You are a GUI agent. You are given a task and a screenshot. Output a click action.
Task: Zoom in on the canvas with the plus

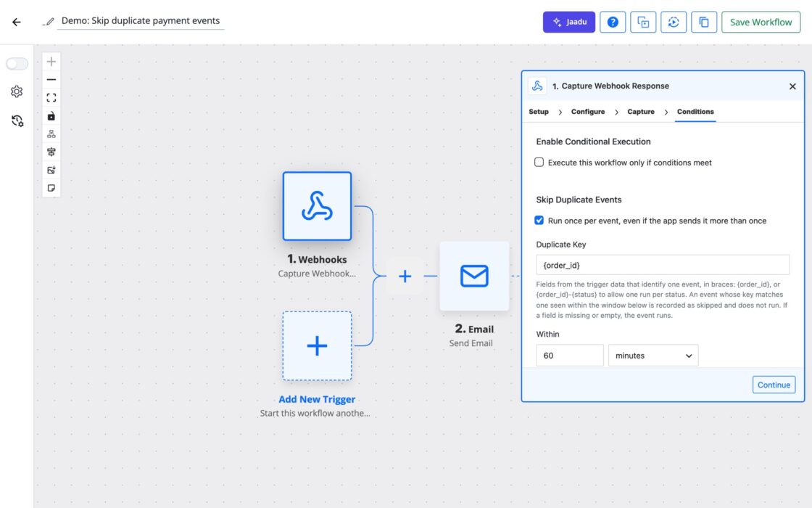51,62
